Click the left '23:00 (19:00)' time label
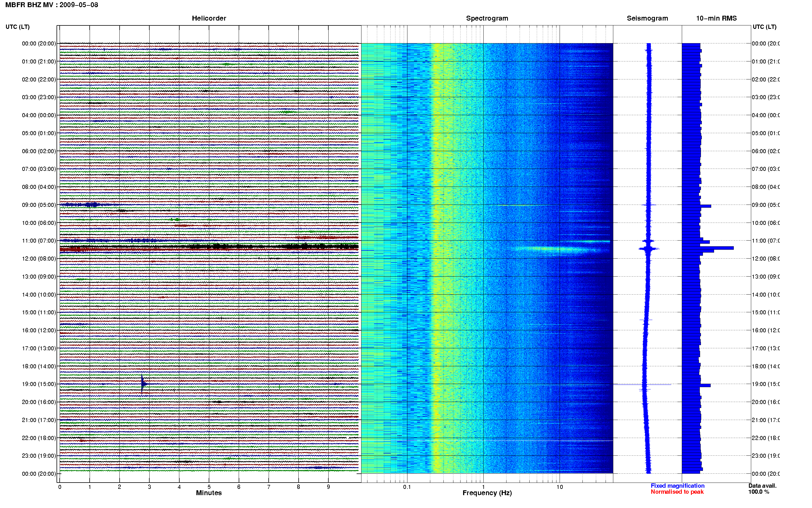Viewport: 812px width, 508px height. pyautogui.click(x=39, y=456)
